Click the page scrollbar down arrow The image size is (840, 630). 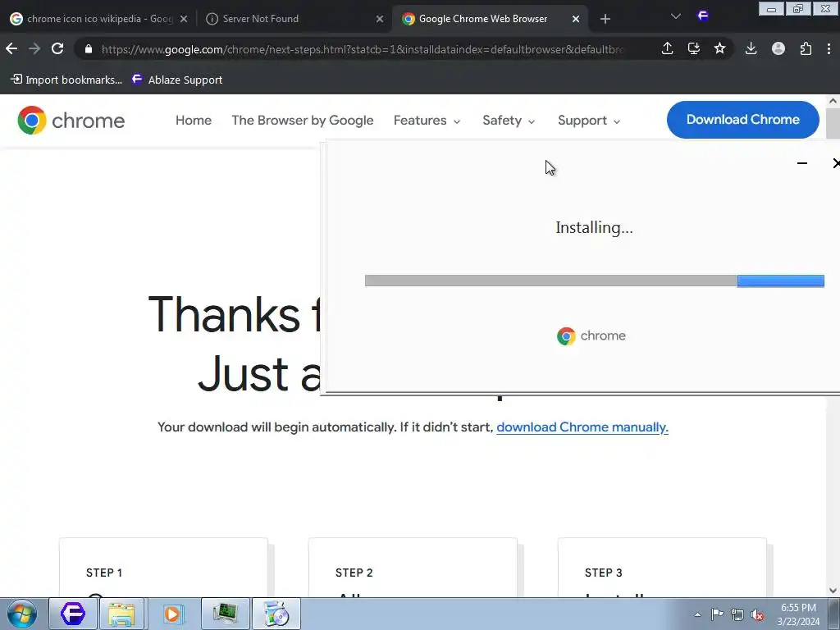pos(833,591)
